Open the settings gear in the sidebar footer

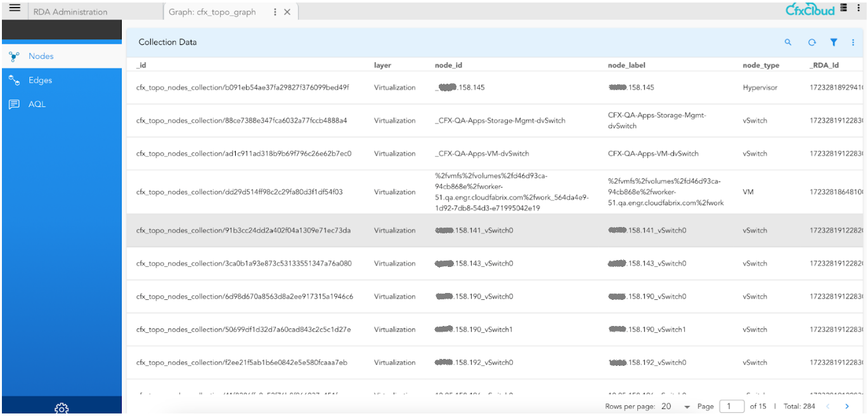tap(62, 408)
